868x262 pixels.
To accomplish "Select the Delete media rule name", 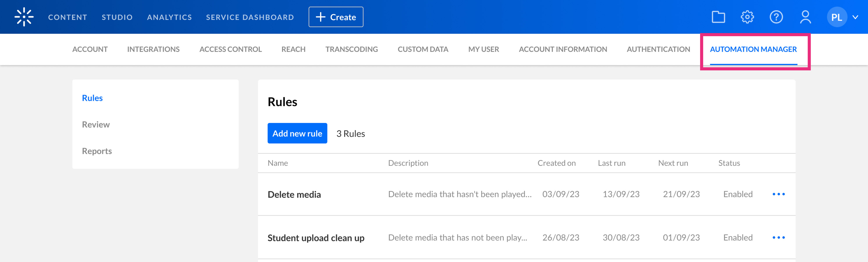I will click(294, 194).
